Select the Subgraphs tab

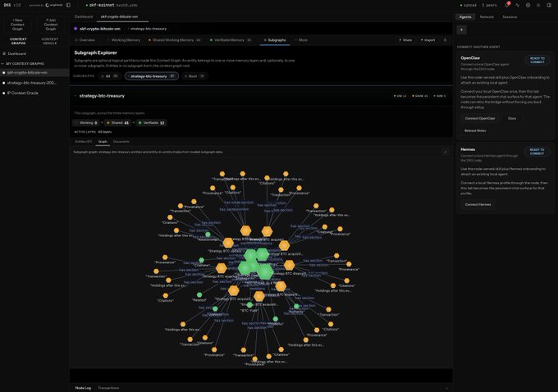click(275, 40)
